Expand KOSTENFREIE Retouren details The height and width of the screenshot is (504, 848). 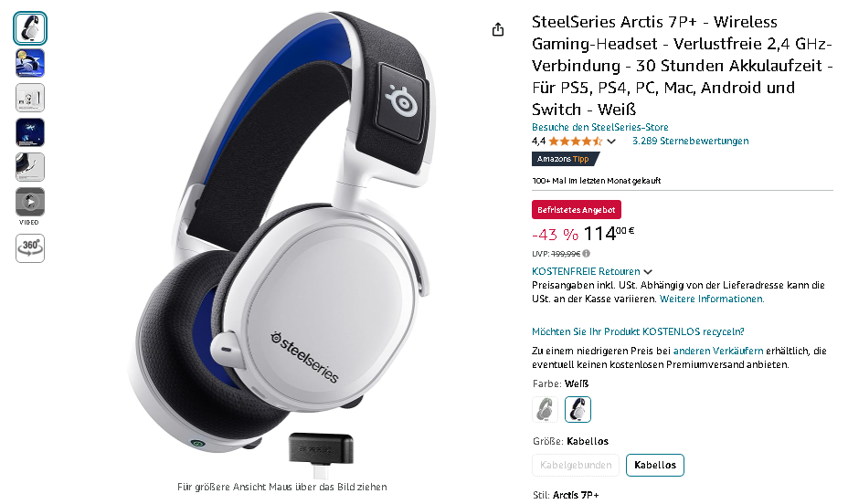[x=591, y=272]
